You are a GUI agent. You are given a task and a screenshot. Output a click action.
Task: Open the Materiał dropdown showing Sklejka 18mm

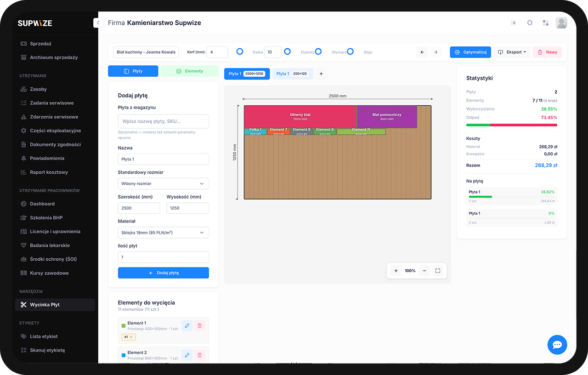(x=163, y=233)
